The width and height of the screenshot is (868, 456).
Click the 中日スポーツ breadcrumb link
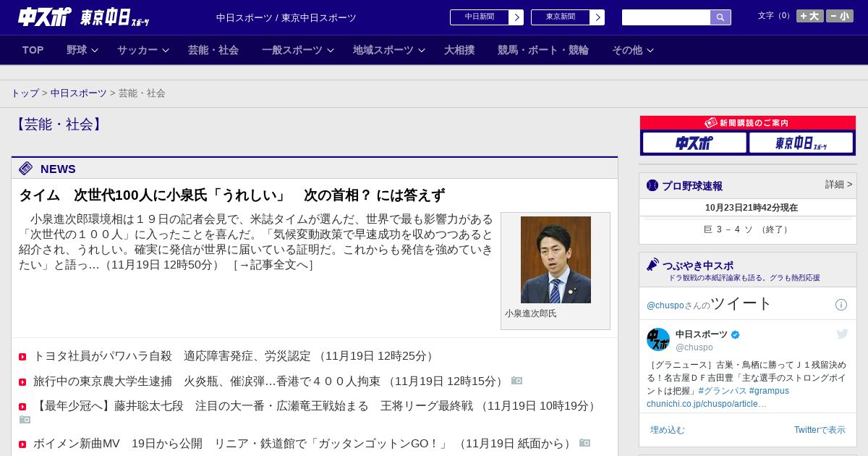click(79, 93)
